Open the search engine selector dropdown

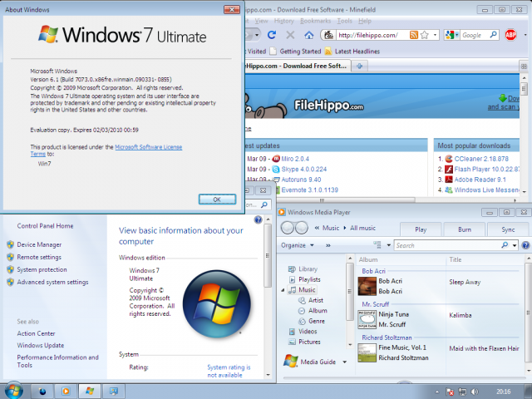tap(457, 35)
